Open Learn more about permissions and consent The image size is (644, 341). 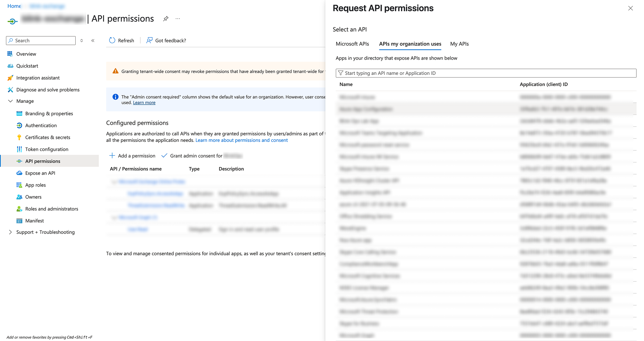(241, 140)
